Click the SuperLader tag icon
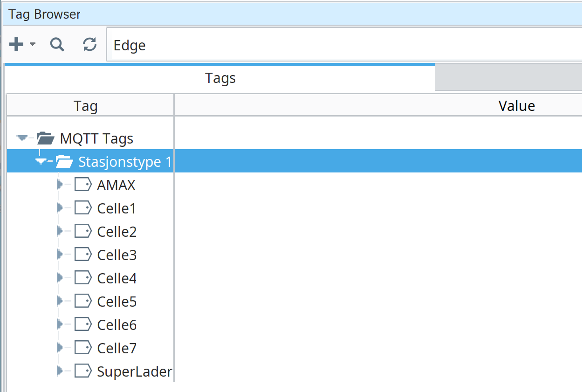The image size is (582, 392). point(83,371)
